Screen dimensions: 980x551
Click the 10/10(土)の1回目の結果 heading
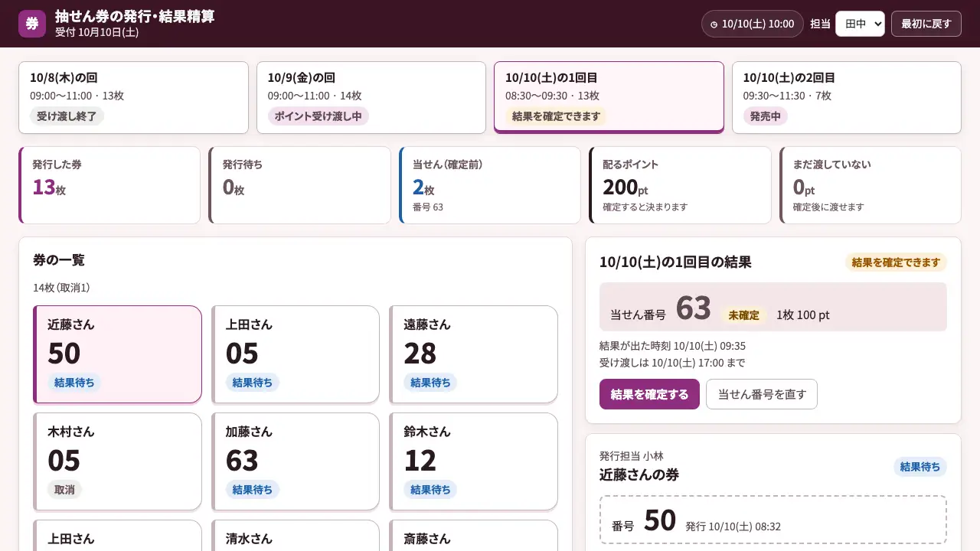click(675, 262)
